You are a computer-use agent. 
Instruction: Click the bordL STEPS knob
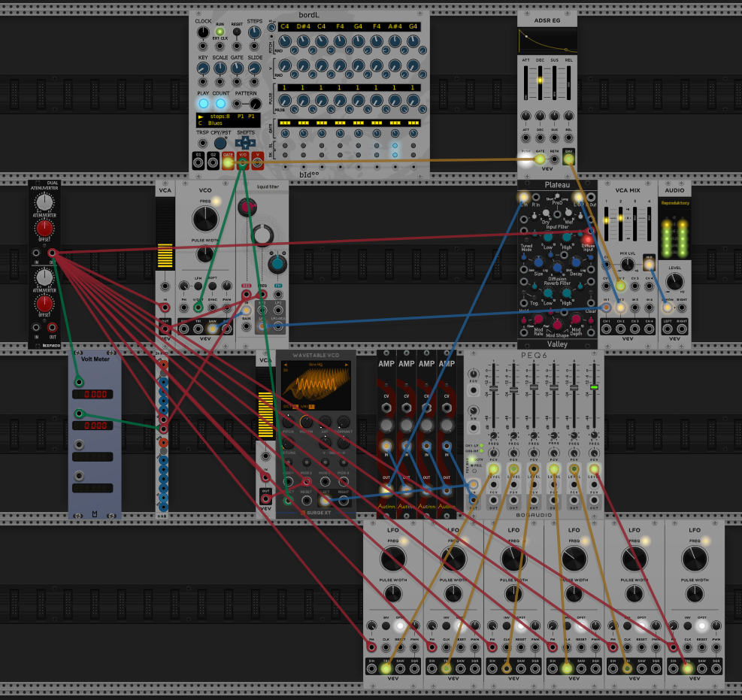(255, 32)
